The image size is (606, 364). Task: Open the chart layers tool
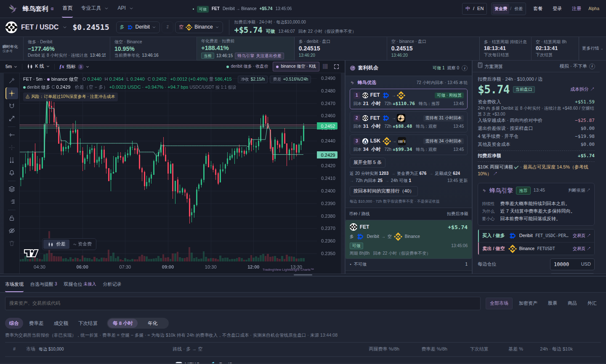pos(12,189)
